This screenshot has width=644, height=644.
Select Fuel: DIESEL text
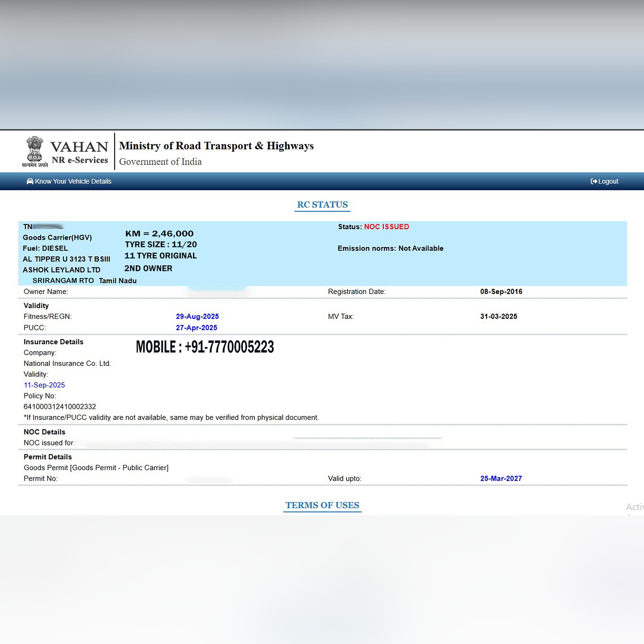(x=45, y=248)
